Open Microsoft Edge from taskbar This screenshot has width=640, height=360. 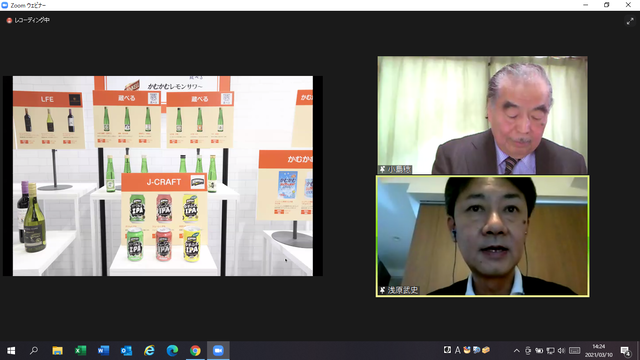coord(172,351)
